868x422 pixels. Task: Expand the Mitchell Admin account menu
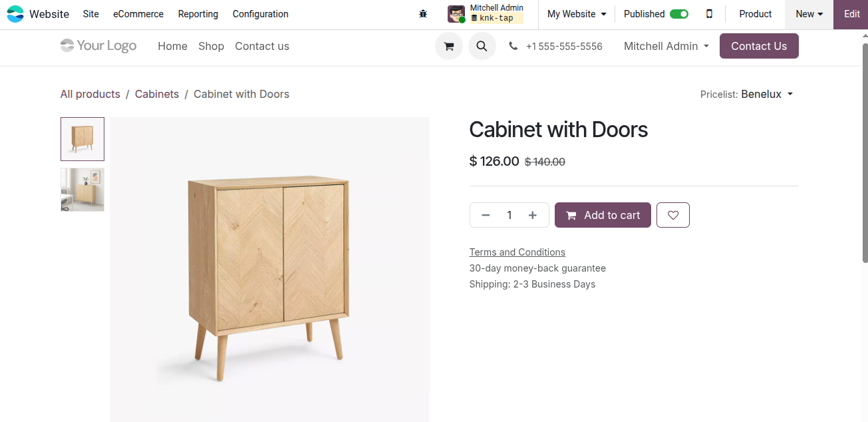coord(666,46)
